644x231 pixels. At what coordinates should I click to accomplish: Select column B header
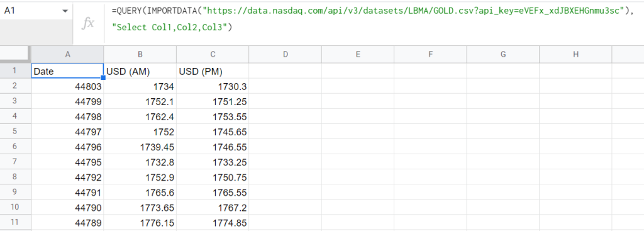pyautogui.click(x=140, y=54)
